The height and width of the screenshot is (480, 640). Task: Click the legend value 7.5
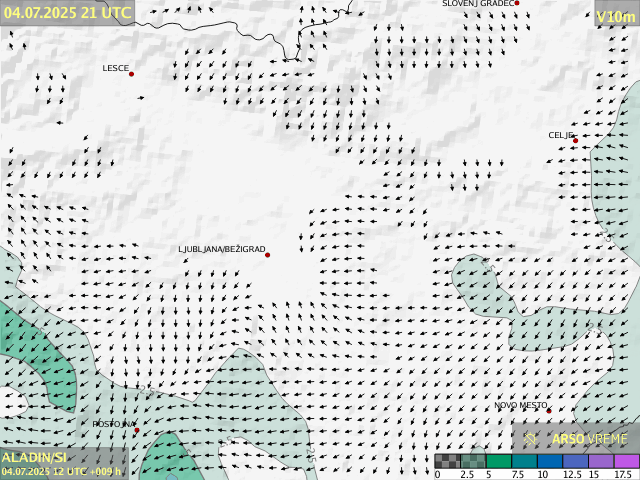518,474
